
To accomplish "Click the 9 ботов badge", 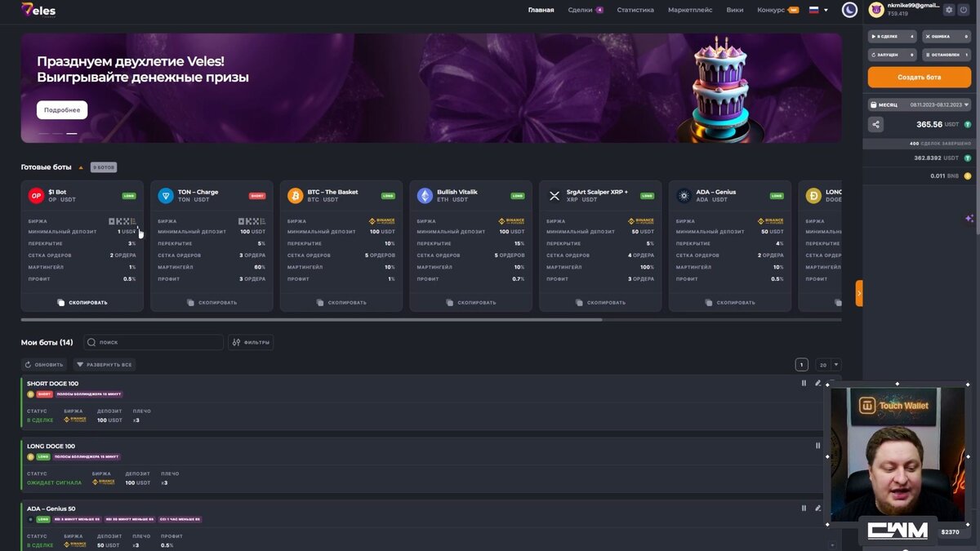I will (104, 167).
